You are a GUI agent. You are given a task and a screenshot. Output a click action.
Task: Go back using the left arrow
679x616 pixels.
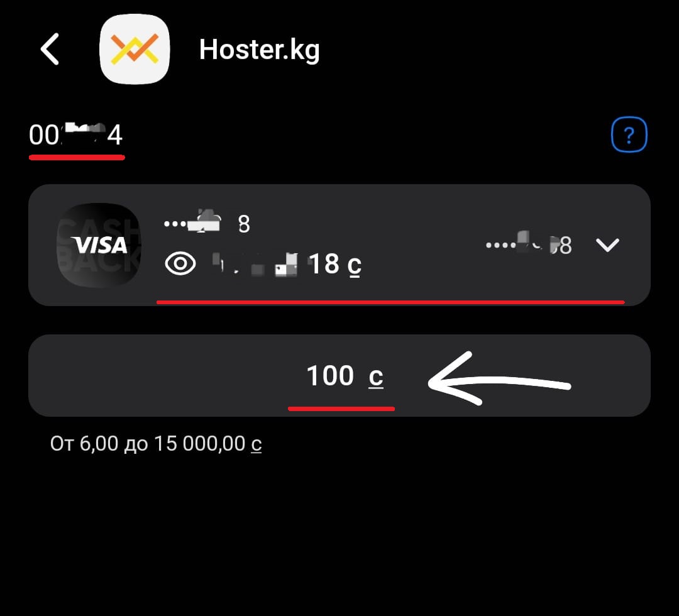coord(50,49)
